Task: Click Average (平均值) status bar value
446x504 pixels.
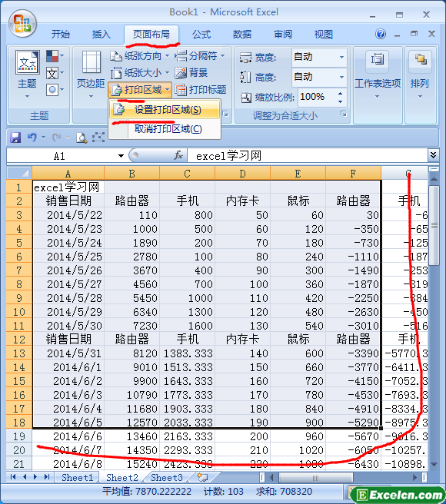Action: [x=147, y=492]
